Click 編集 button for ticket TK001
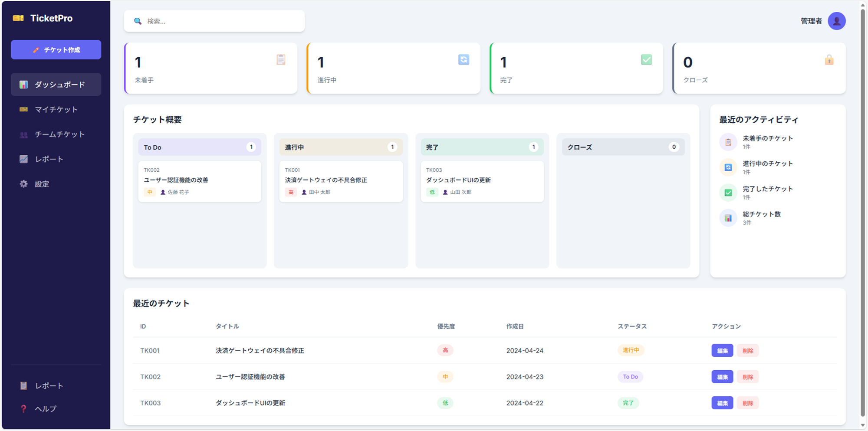This screenshot has height=431, width=868. click(722, 350)
